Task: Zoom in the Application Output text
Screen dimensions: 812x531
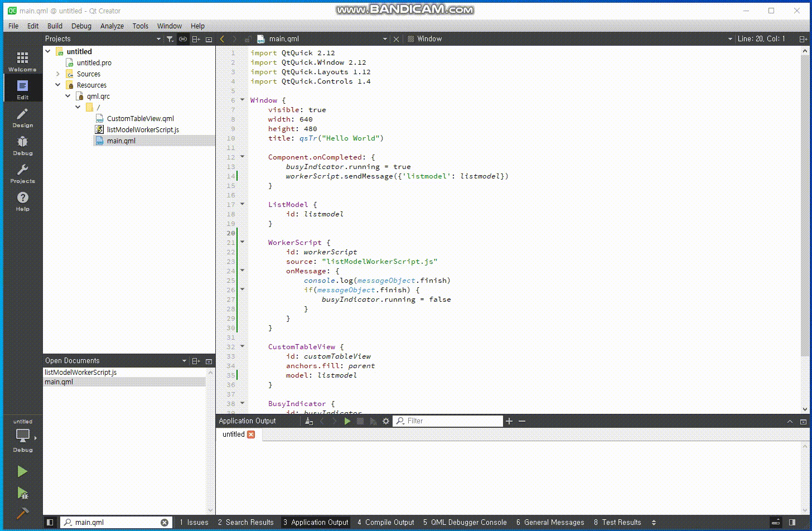Action: click(509, 421)
